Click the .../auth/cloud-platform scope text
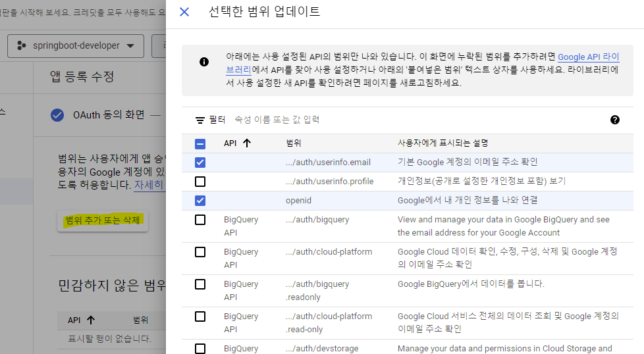644x354 pixels. click(x=329, y=252)
